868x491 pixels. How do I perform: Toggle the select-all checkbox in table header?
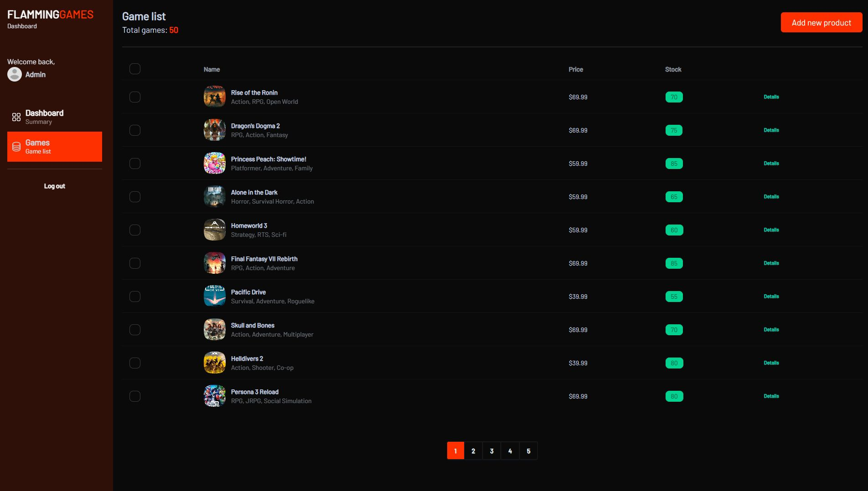pyautogui.click(x=135, y=69)
